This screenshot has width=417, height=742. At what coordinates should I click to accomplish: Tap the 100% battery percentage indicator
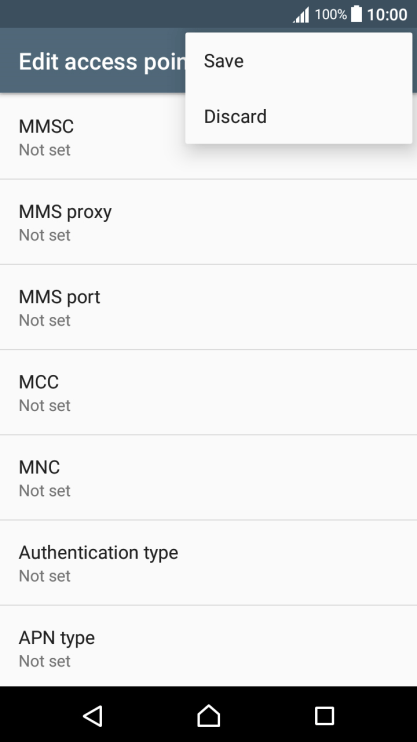[330, 15]
